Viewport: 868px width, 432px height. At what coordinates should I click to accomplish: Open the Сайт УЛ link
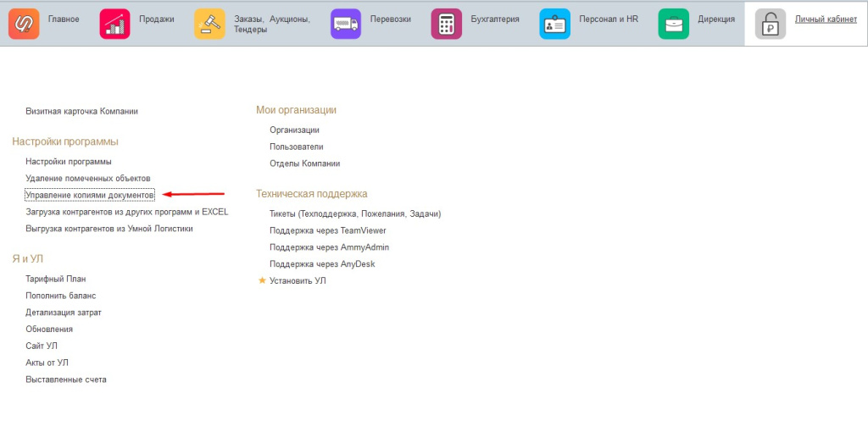click(42, 346)
